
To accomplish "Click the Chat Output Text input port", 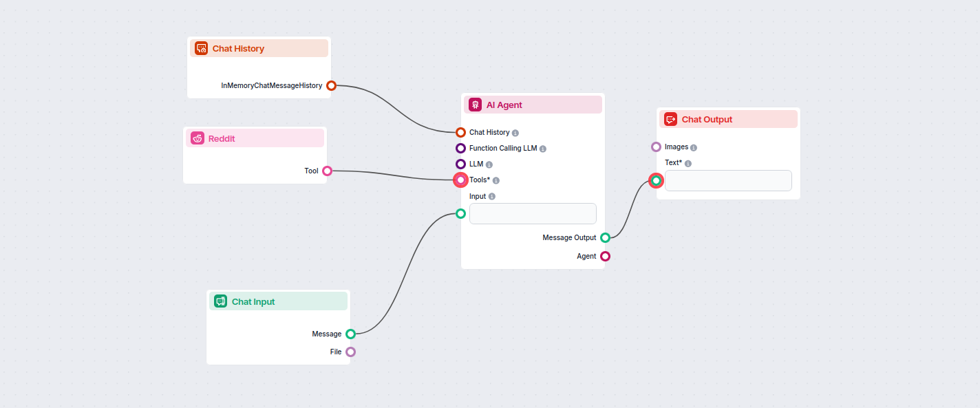I will coord(657,181).
